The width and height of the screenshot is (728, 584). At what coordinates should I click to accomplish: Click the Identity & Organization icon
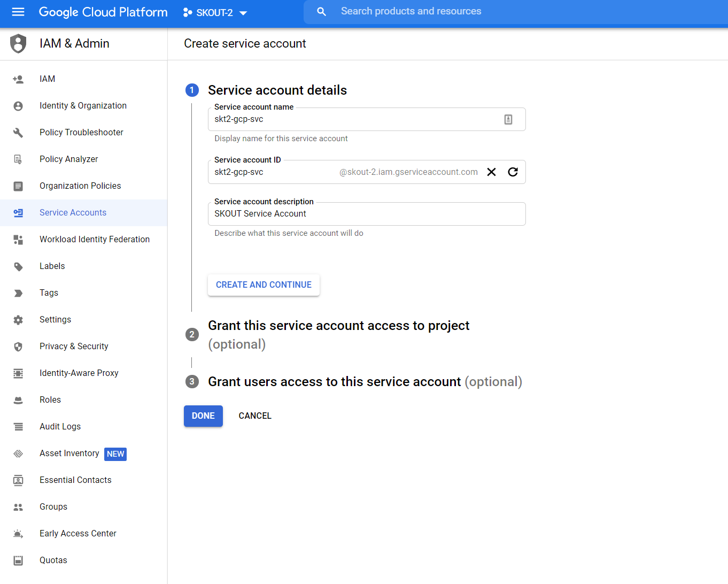(18, 106)
